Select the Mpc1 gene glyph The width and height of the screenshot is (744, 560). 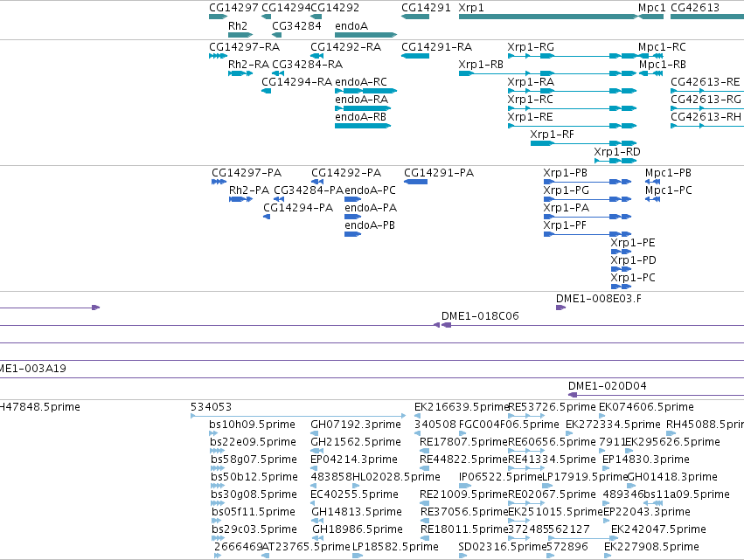coord(651,17)
